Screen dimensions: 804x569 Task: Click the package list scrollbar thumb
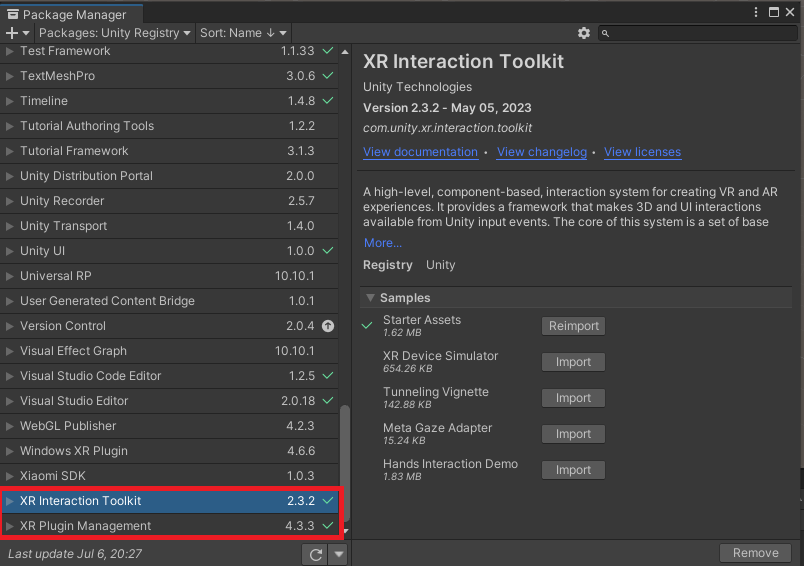pyautogui.click(x=345, y=462)
